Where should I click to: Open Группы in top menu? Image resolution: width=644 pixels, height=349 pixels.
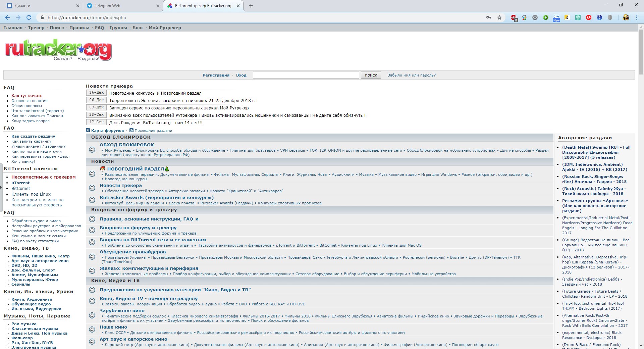coord(118,28)
